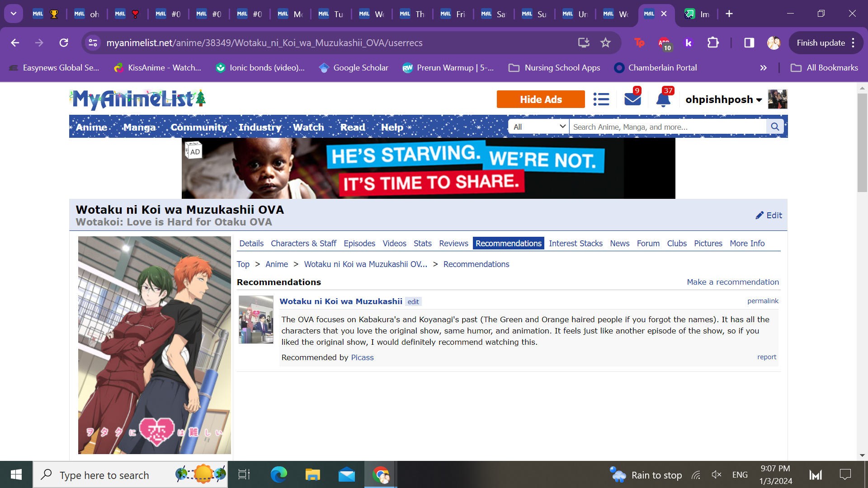Open the Anime menu
The height and width of the screenshot is (488, 868).
[92, 127]
